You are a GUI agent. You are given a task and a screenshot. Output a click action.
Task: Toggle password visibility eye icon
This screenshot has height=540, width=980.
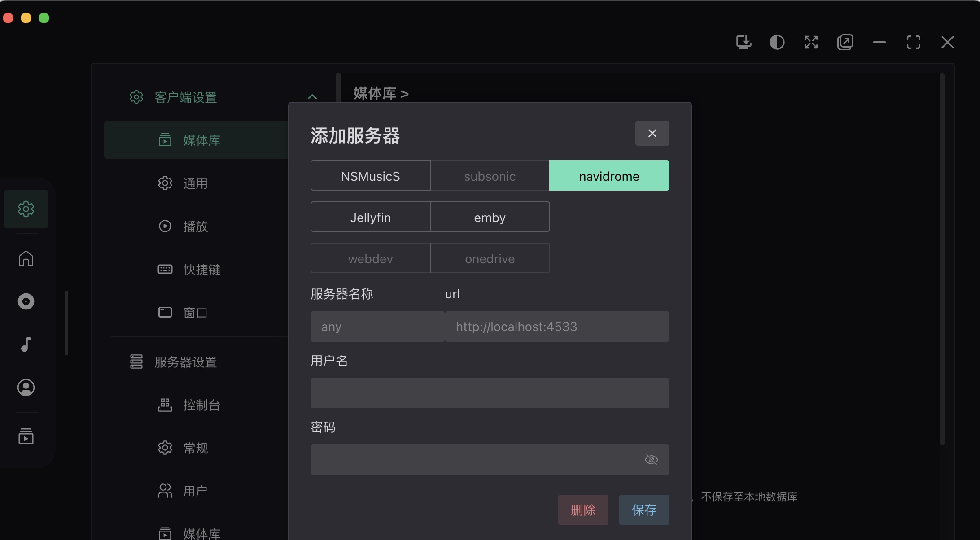[x=652, y=460]
